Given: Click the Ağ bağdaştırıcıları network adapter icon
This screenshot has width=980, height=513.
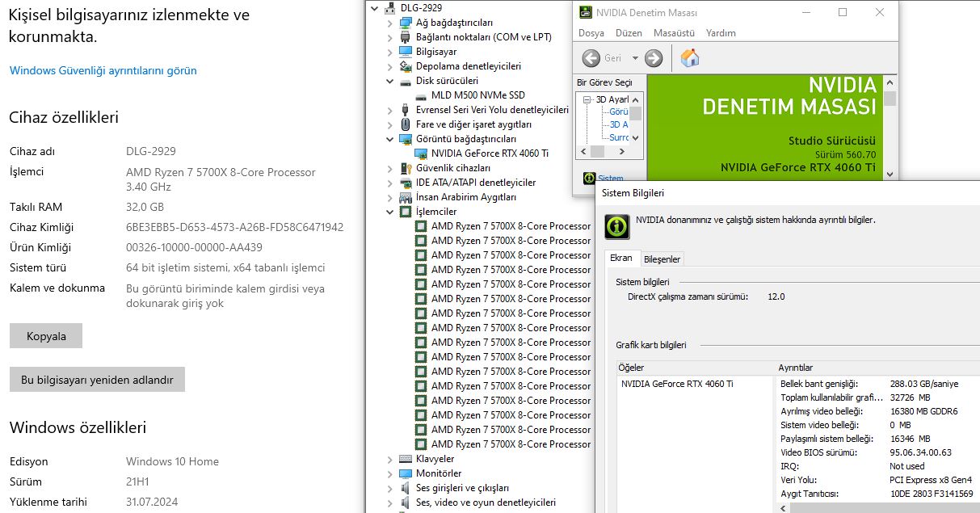Looking at the screenshot, I should coord(406,23).
